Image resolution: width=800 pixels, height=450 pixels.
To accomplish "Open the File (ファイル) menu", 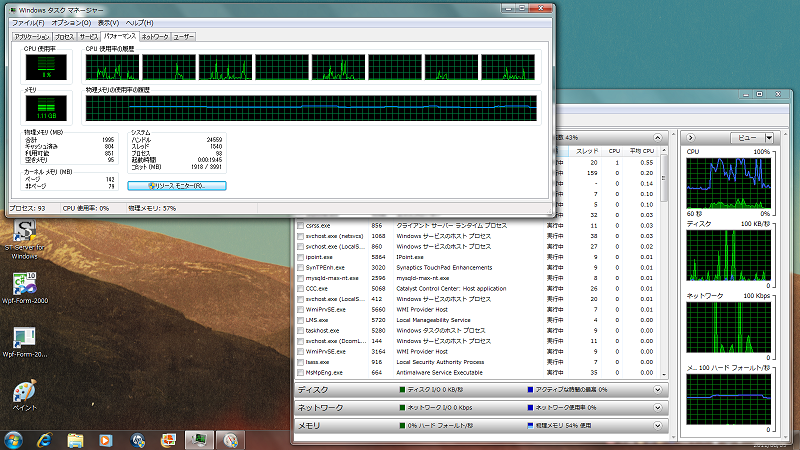I will pos(28,23).
